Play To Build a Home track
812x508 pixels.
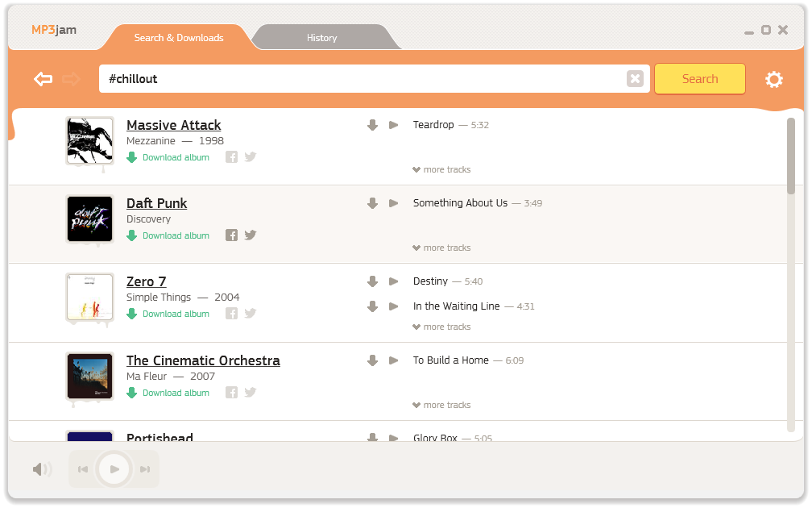(394, 360)
